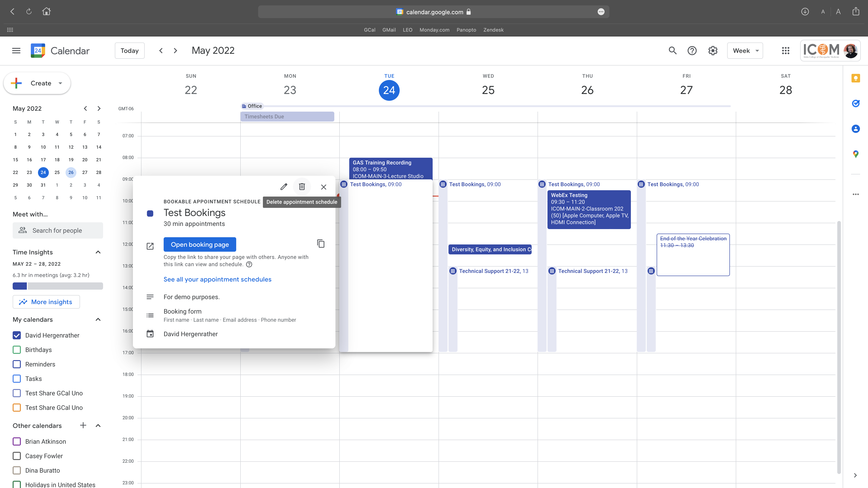This screenshot has height=488, width=868.
Task: Toggle the Tasks calendar checkbox
Action: (17, 379)
